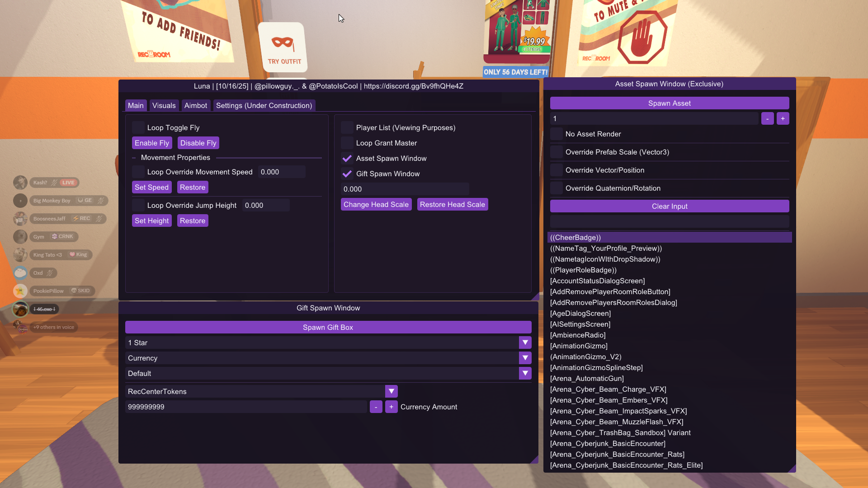Click the CRNK badge next to Gym
The width and height of the screenshot is (868, 488).
click(62, 236)
